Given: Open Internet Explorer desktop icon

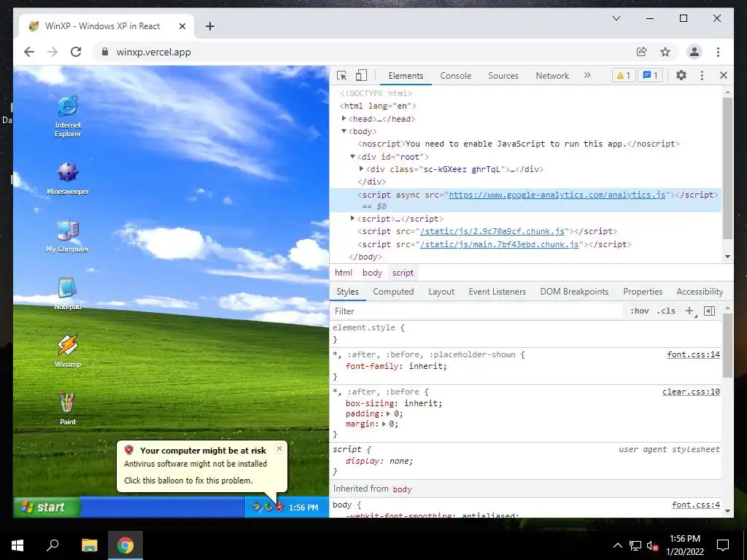Looking at the screenshot, I should click(x=68, y=117).
